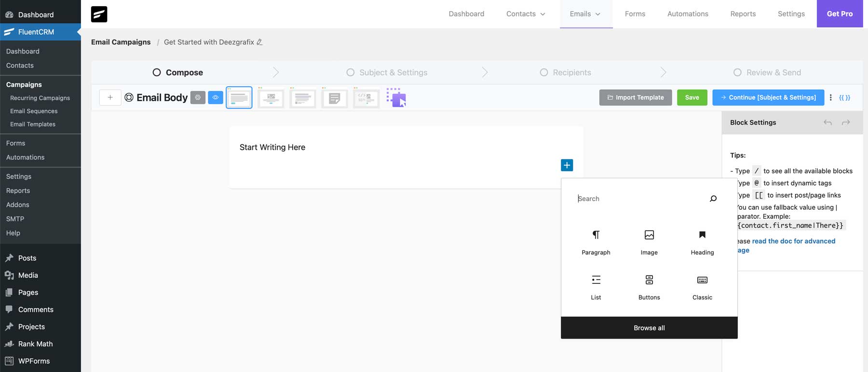Open the smart codes curly braces icon
This screenshot has width=868, height=372.
coord(844,97)
